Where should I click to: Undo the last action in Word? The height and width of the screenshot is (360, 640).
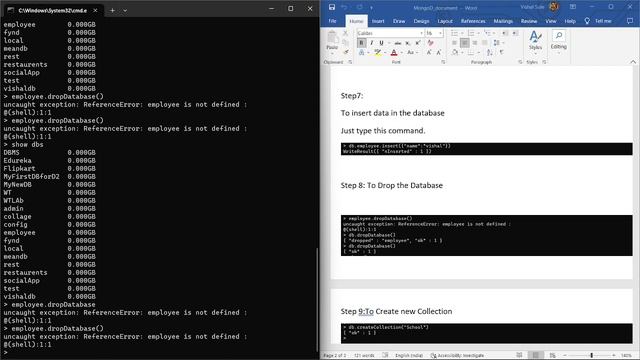click(344, 7)
